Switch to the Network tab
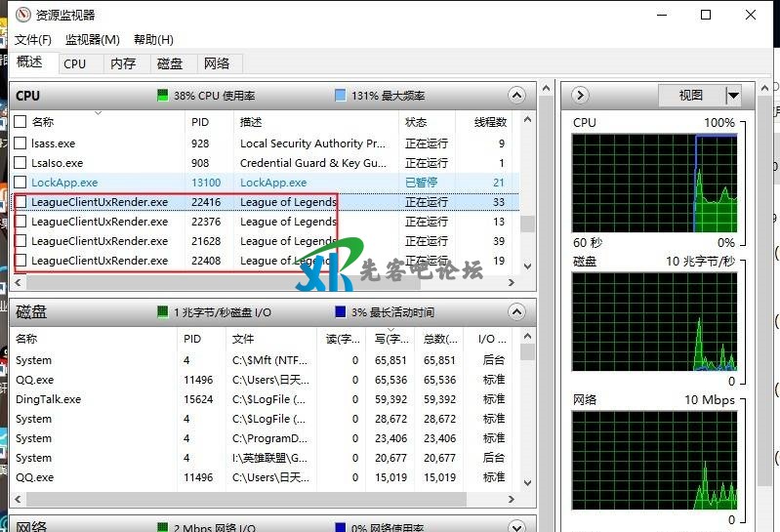Viewport: 780px width, 532px height. click(217, 63)
